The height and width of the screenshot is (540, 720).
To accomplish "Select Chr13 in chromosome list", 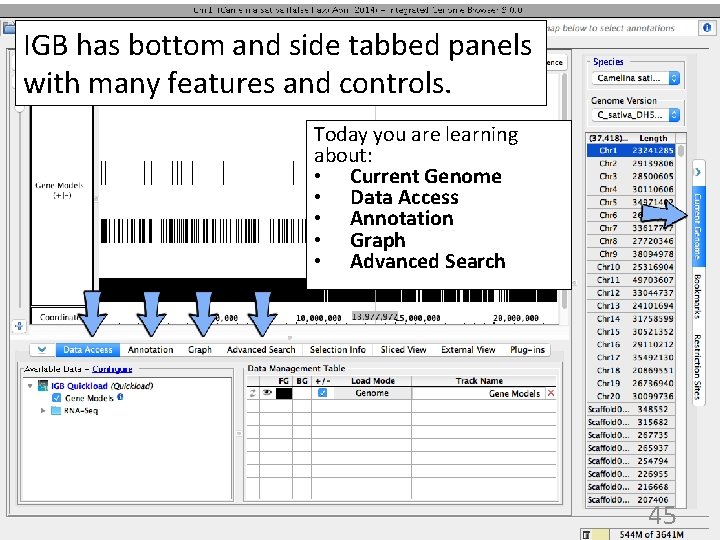I will coord(630,305).
